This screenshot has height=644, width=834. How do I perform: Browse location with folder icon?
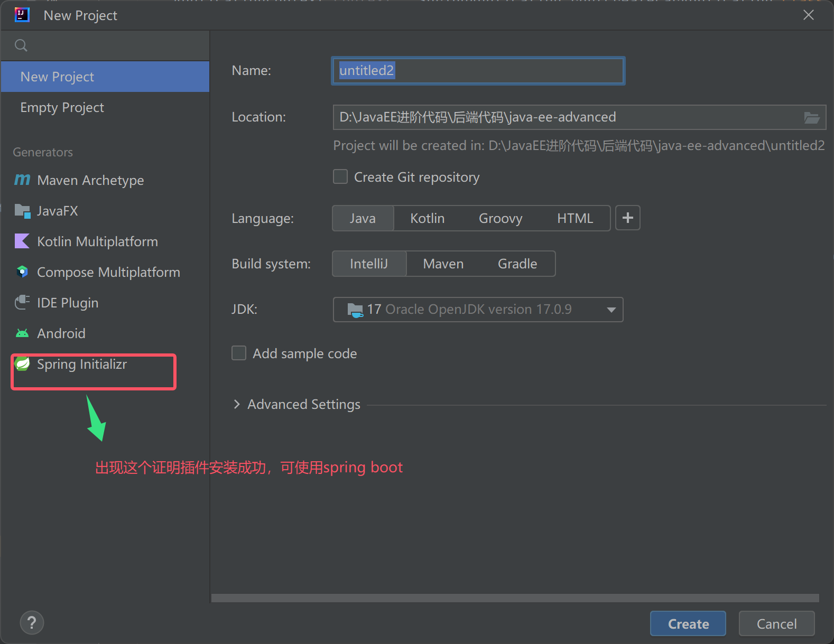click(812, 117)
